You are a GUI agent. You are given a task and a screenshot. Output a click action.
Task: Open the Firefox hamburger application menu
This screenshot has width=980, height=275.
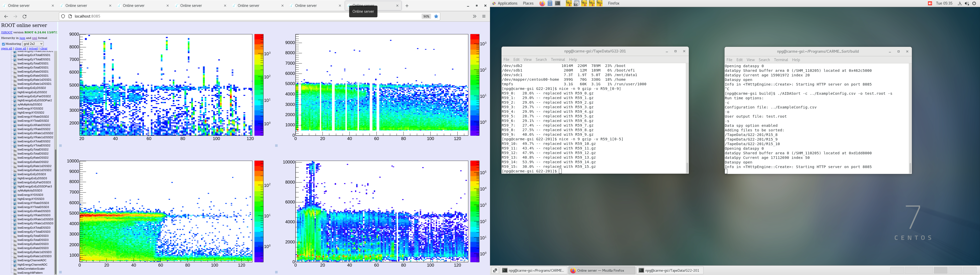[484, 16]
